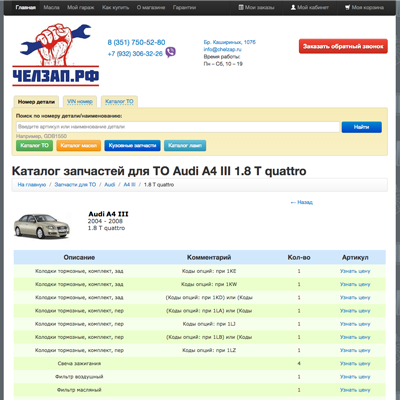Screen dimensions: 400x400
Task: Focus the part number search field
Action: [x=178, y=127]
